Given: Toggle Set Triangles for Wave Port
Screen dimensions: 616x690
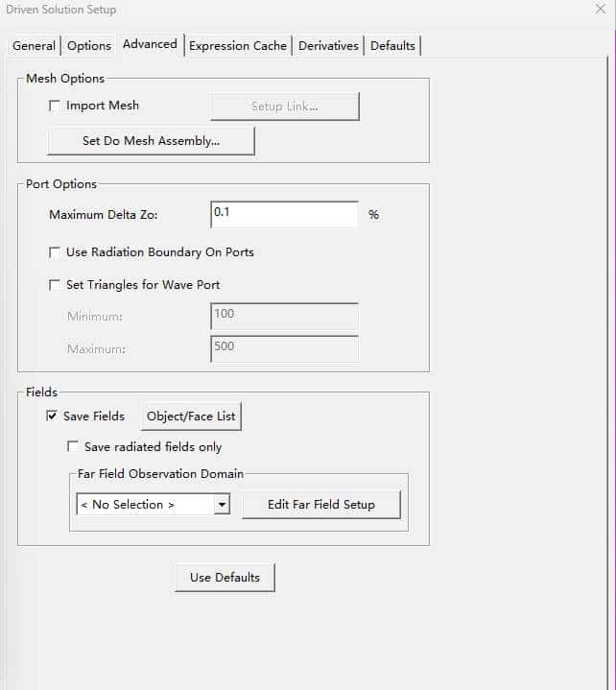Looking at the screenshot, I should click(55, 285).
